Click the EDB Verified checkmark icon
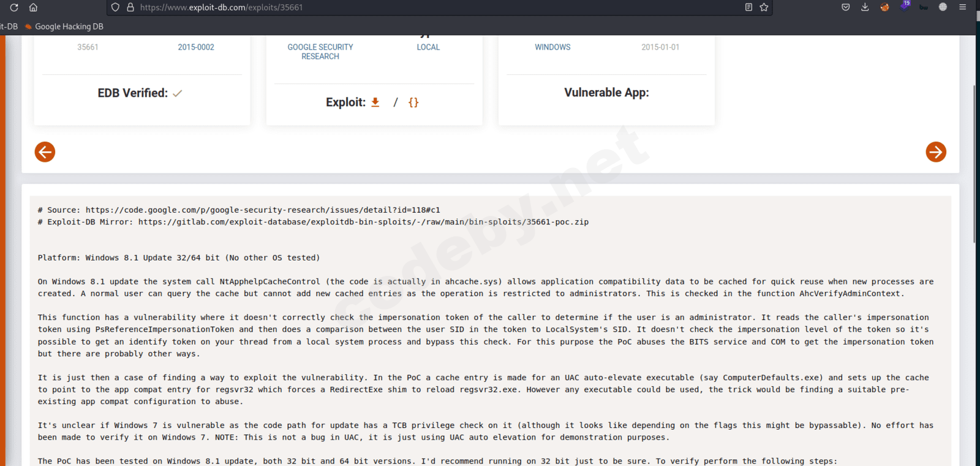 click(x=178, y=94)
